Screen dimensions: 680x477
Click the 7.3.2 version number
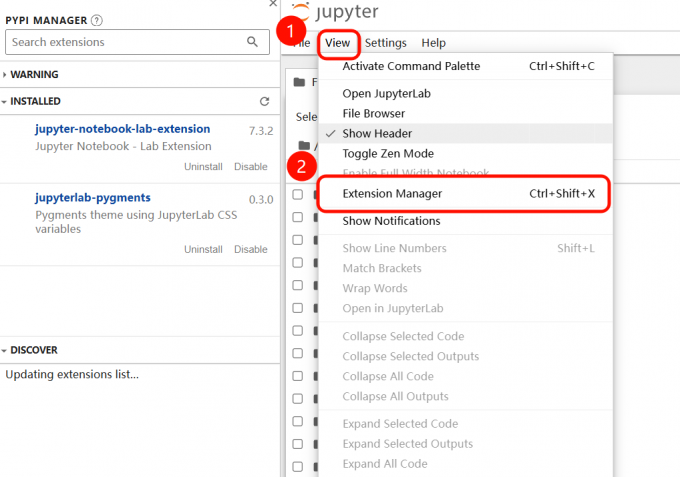point(261,131)
